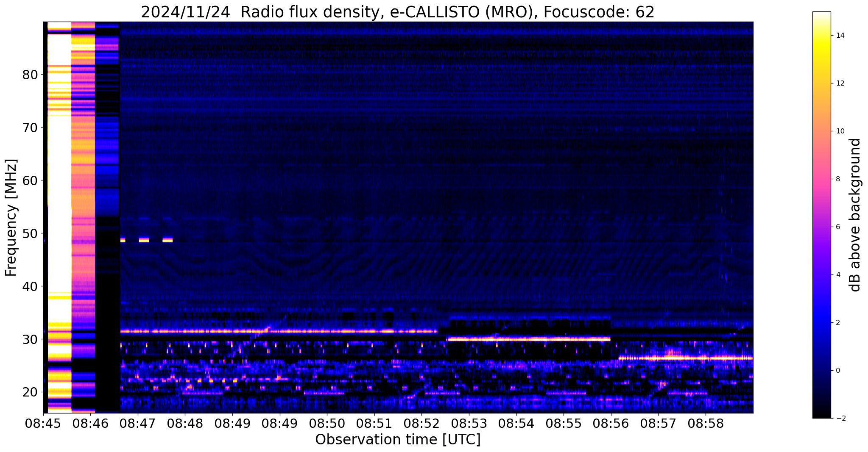Viewport: 868px width, 452px height.
Task: Click the colorbar gradient strip
Action: [x=821, y=215]
